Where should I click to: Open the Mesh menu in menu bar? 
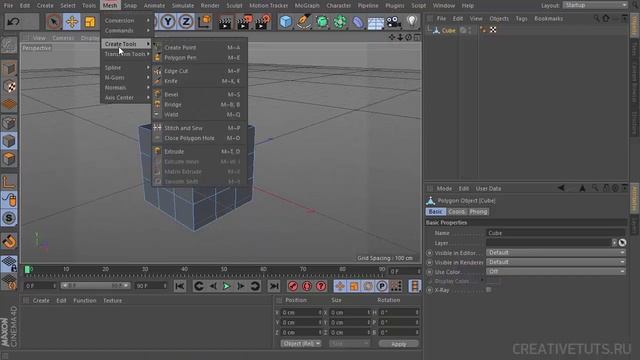click(110, 6)
